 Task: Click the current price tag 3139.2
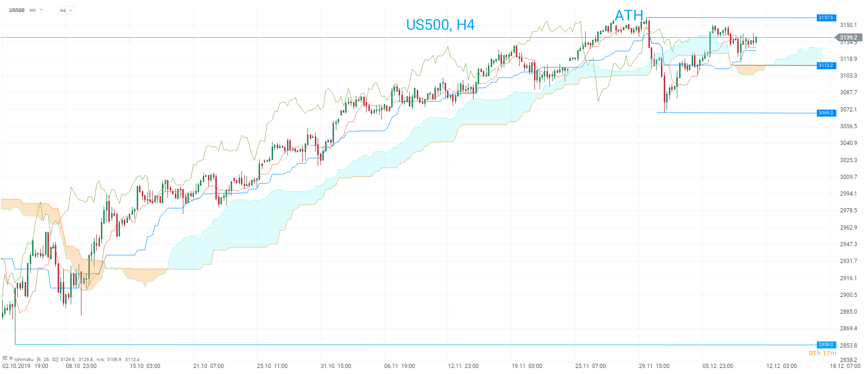click(x=848, y=38)
